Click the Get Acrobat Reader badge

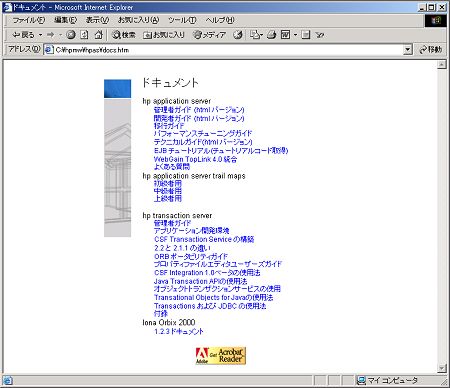(x=221, y=356)
